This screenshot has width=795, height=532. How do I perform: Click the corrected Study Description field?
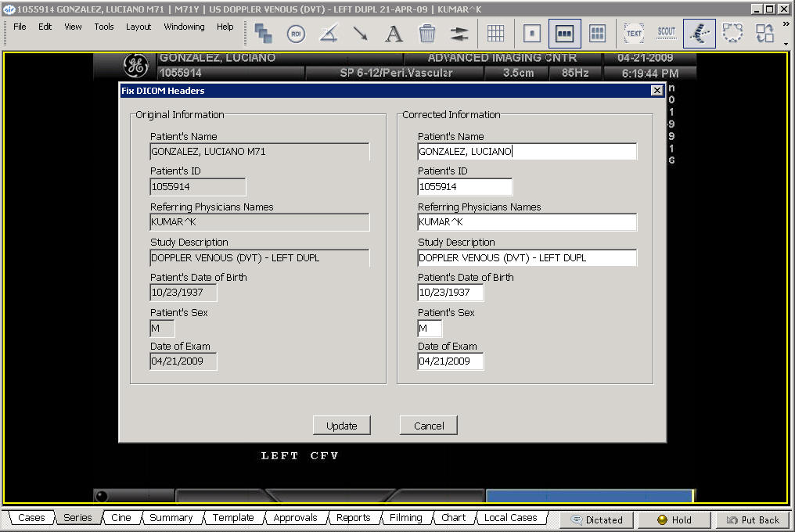tap(527, 258)
